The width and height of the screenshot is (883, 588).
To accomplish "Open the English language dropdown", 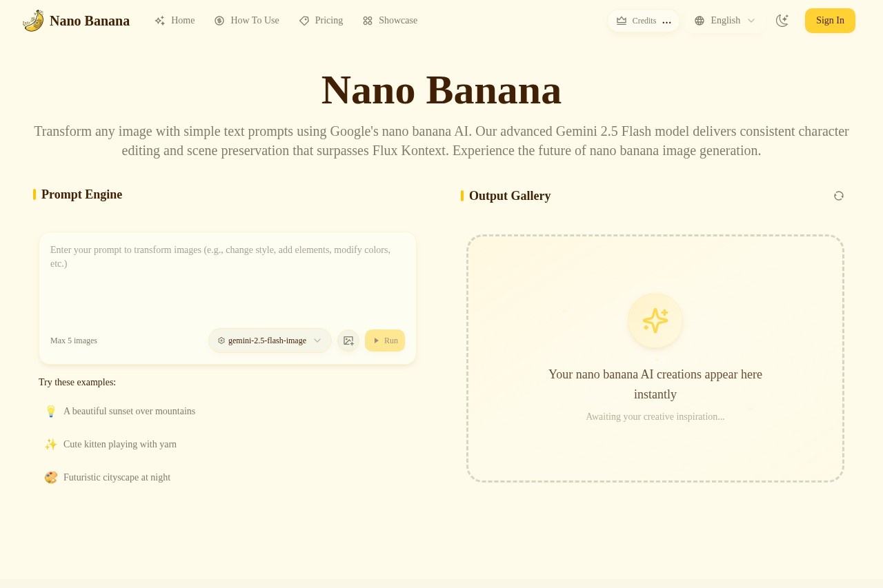I will point(725,21).
